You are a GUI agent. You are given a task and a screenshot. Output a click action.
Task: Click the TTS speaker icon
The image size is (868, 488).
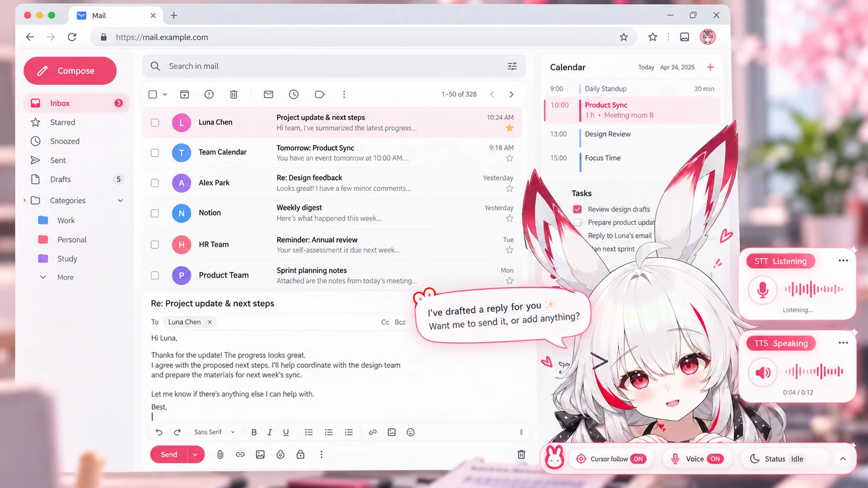click(x=763, y=372)
